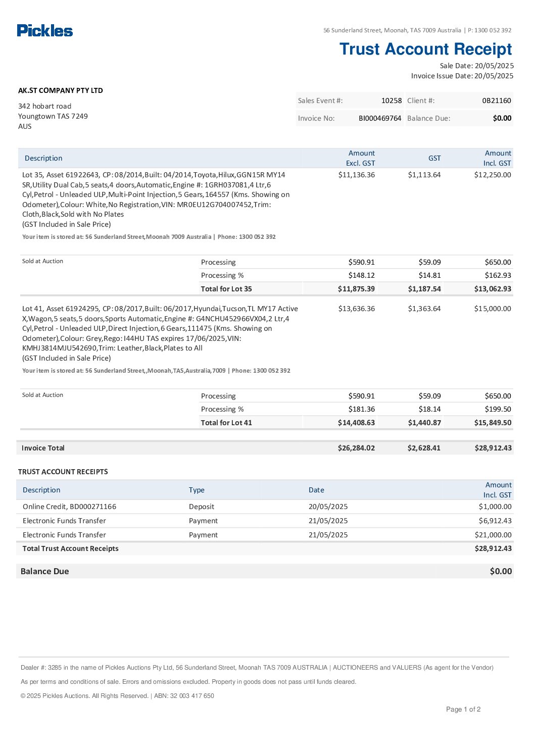
Task: Select the Dealer # 3285 footer line
Action: tap(257, 668)
